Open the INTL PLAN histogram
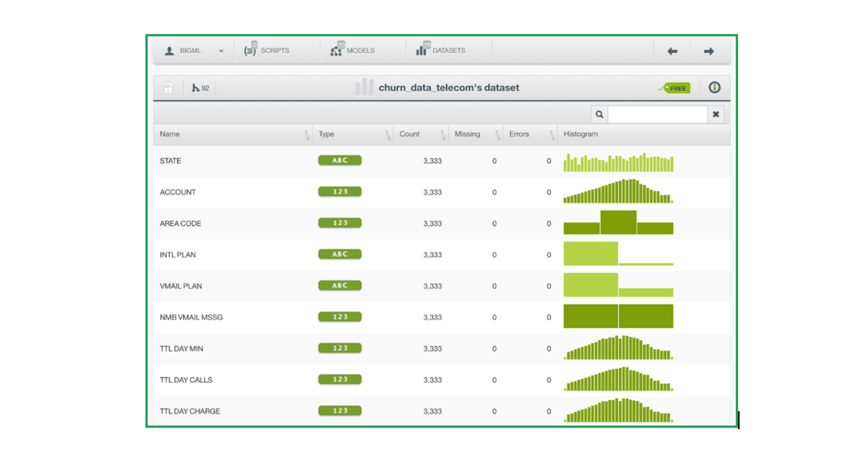Screen dimensions: 868x460 (x=619, y=254)
